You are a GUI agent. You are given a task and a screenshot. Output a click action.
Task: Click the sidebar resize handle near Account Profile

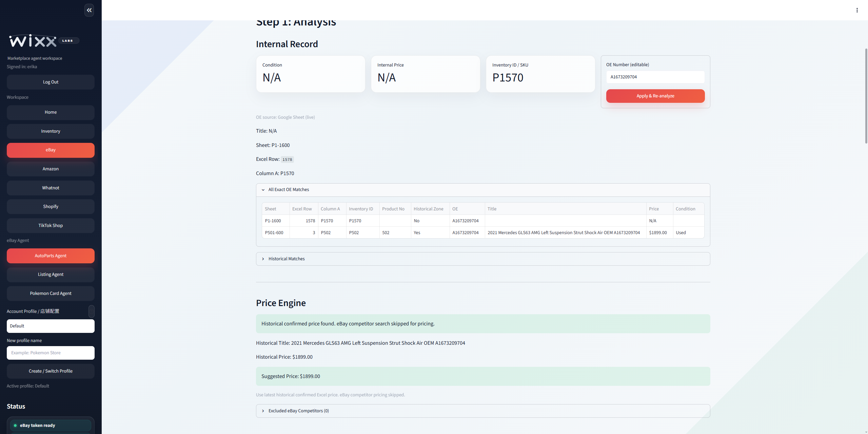point(92,312)
